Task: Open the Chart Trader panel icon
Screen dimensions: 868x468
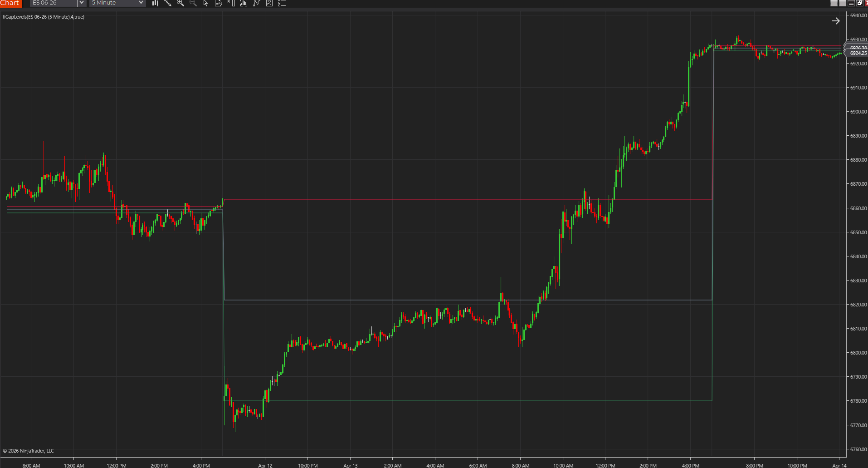Action: [231, 3]
